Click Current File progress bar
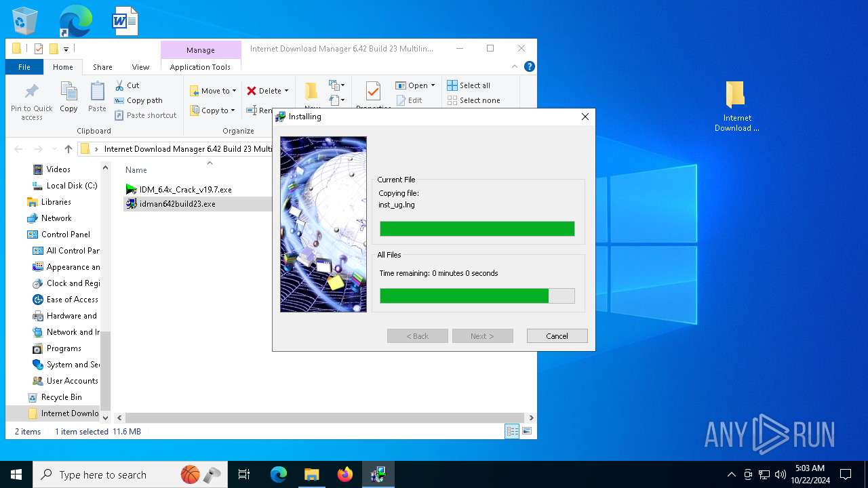The height and width of the screenshot is (488, 868). [x=477, y=228]
